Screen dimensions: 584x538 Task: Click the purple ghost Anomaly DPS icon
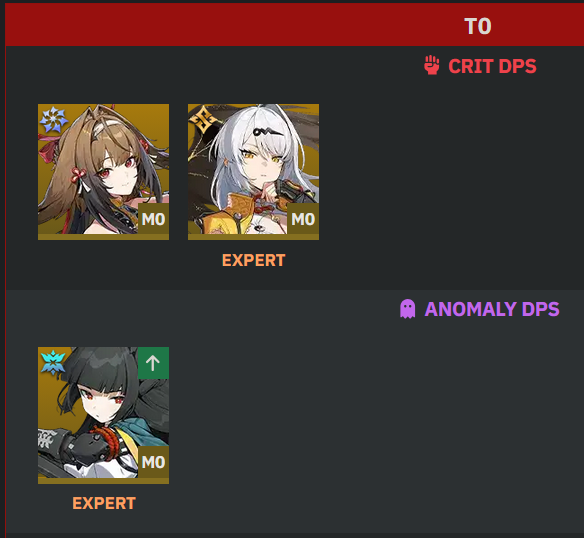click(407, 309)
